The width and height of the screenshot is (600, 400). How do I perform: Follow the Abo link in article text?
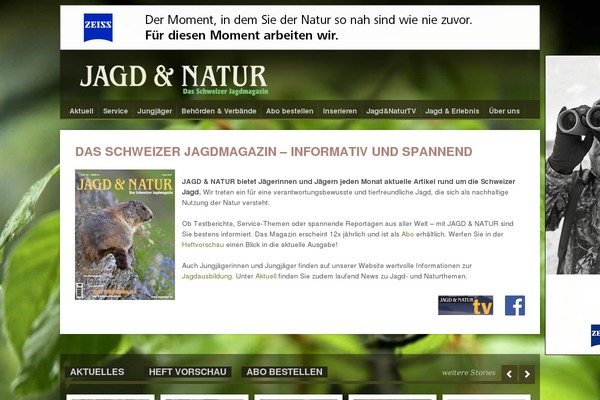point(407,234)
